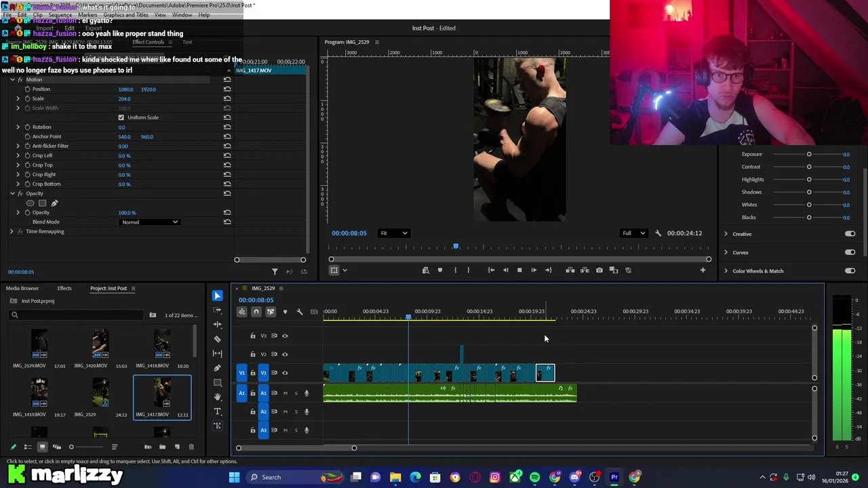Viewport: 868px width, 488px height.
Task: Toggle Uniform Scale checkbox
Action: pos(121,118)
